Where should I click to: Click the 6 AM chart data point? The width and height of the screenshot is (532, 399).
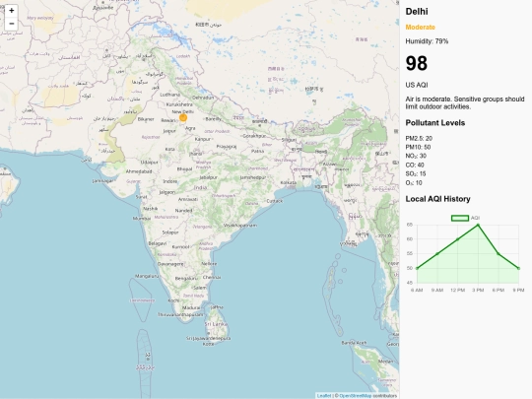pyautogui.click(x=417, y=268)
